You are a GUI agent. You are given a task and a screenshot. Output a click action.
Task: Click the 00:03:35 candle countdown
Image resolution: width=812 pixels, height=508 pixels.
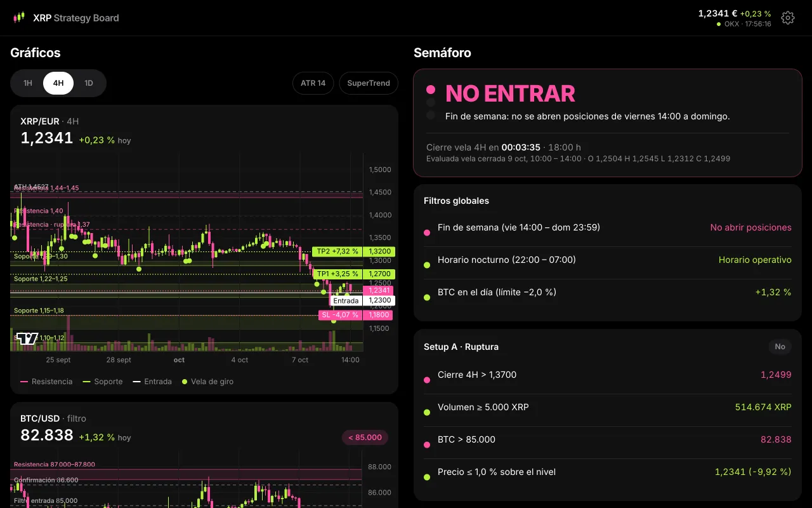point(521,147)
